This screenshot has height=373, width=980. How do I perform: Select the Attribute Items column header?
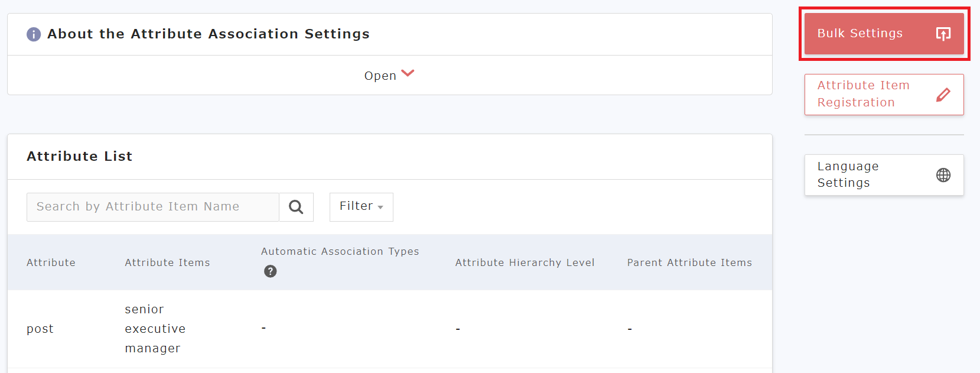point(167,262)
